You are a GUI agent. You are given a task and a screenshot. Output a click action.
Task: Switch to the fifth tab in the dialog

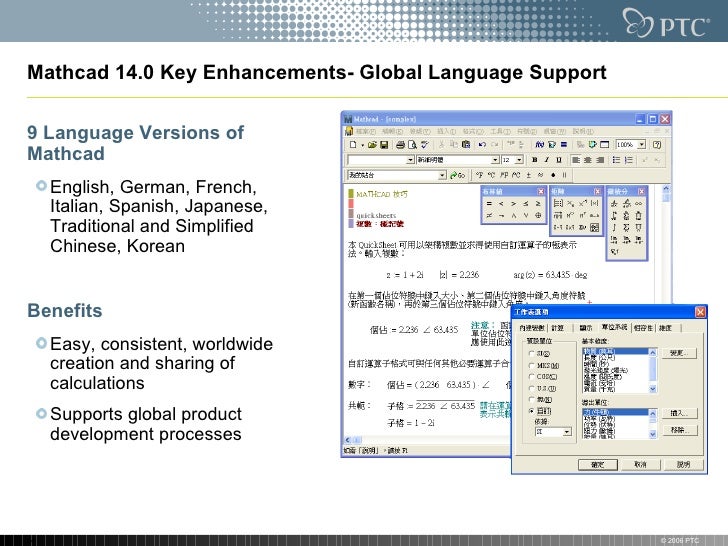[x=643, y=328]
